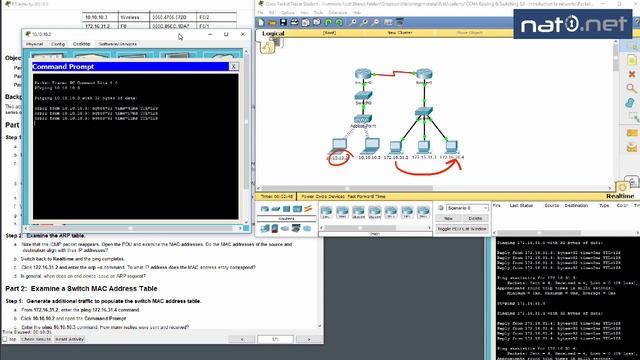
Task: Select the first router model in device list
Action: pos(326,212)
